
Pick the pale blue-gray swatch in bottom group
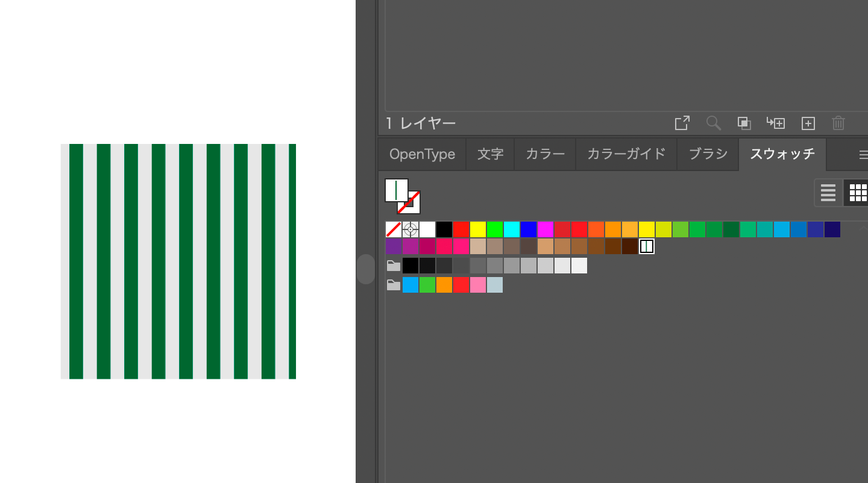pyautogui.click(x=494, y=285)
